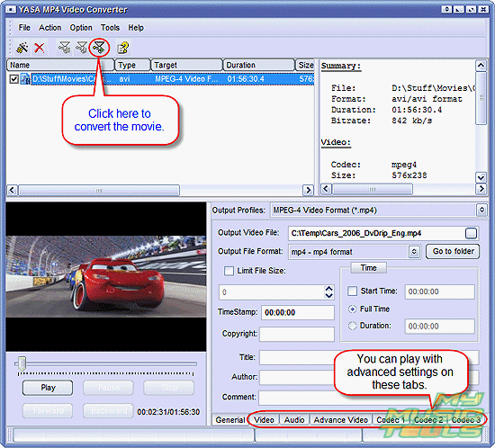
Task: Click the first gray convert toolbar icon
Action: tap(64, 48)
